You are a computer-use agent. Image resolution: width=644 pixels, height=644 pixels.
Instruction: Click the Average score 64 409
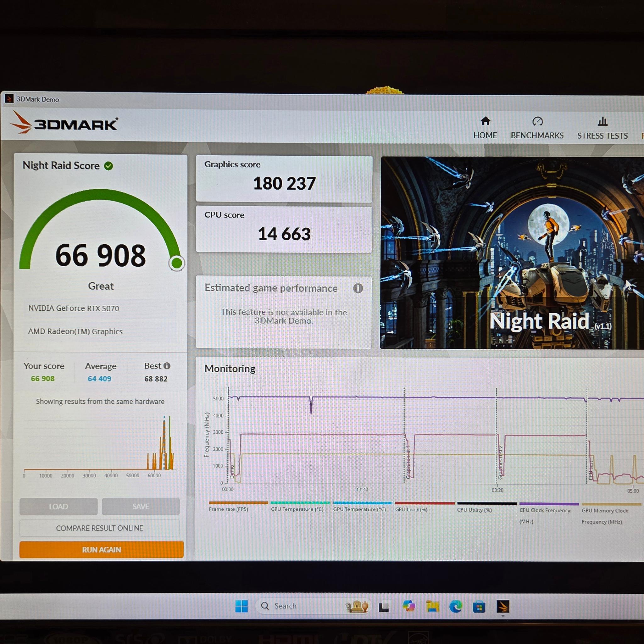click(99, 379)
